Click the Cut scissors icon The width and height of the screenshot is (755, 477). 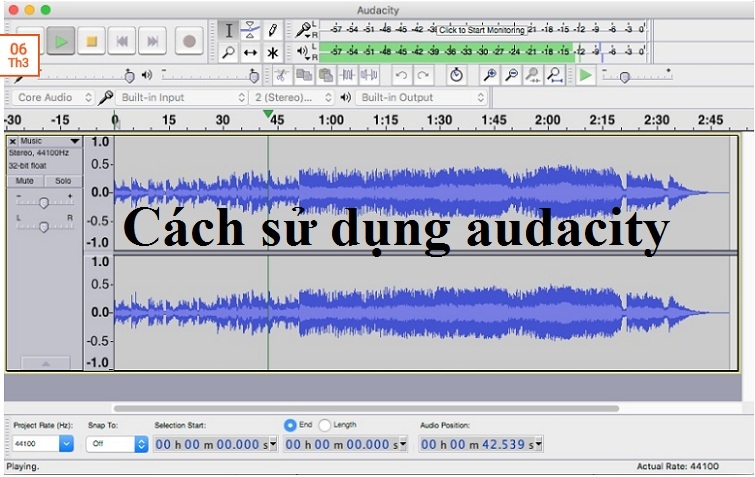[282, 75]
